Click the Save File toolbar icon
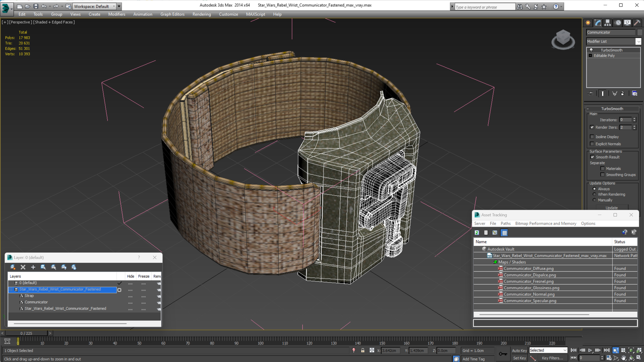Viewport: 644px width, 362px height. pos(36,6)
